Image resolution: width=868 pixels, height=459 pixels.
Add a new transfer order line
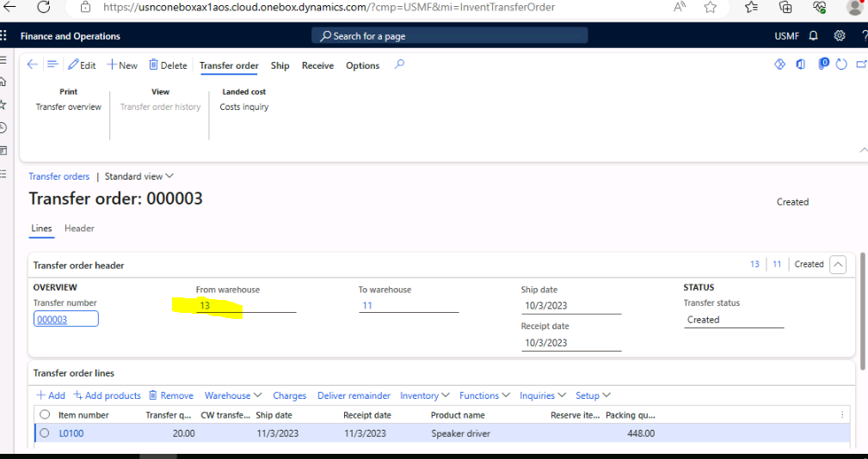point(51,395)
